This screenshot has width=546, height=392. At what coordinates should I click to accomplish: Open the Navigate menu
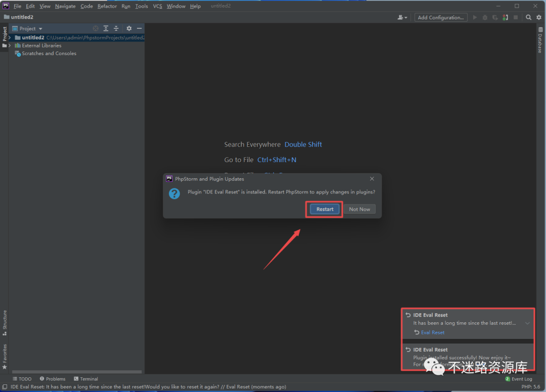65,6
